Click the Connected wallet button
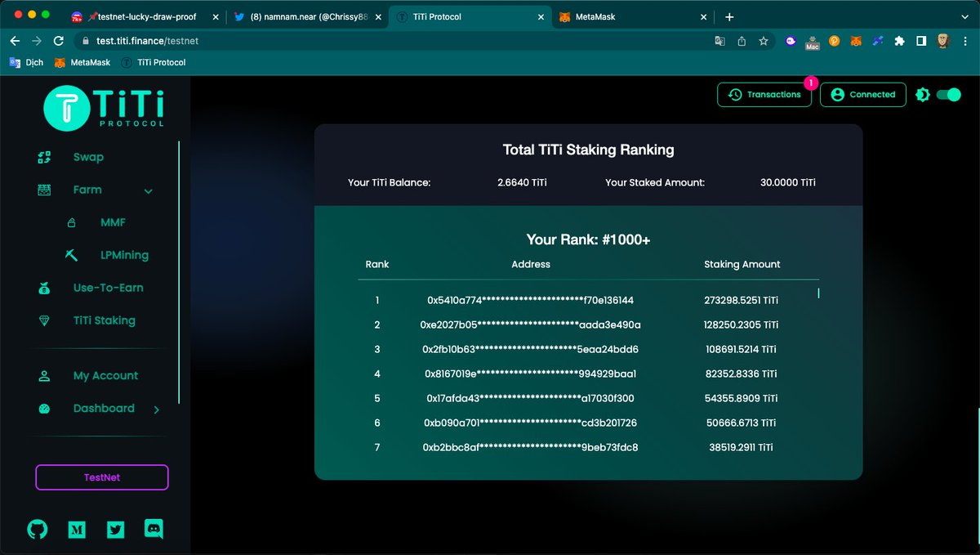This screenshot has height=555, width=980. [x=863, y=95]
